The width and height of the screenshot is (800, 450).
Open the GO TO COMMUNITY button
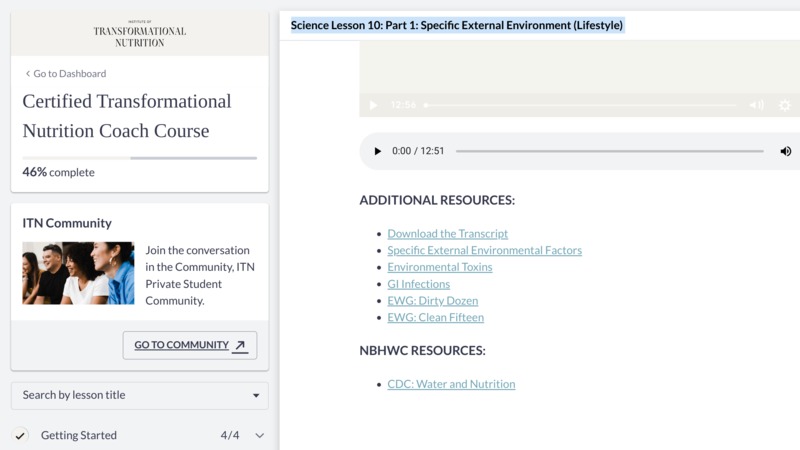[190, 345]
